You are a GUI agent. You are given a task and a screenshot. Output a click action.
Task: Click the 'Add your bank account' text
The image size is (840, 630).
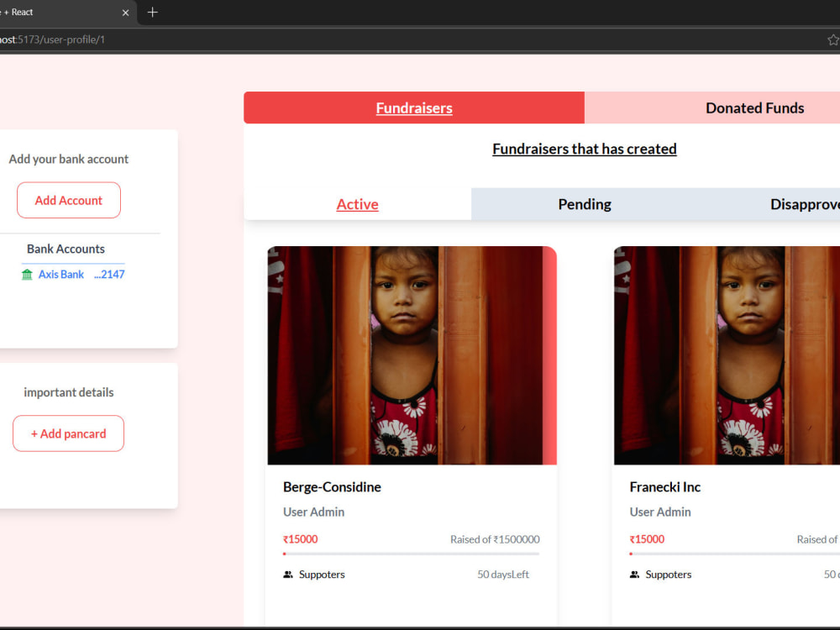point(69,159)
